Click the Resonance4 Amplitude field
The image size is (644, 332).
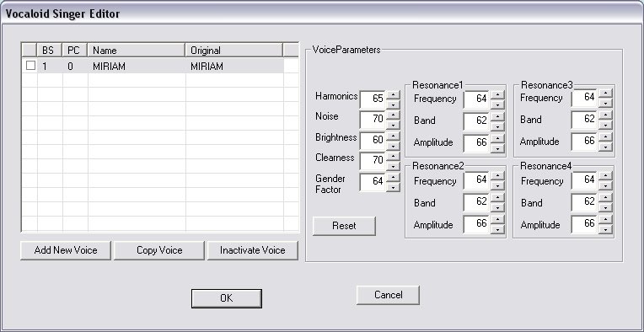pyautogui.click(x=585, y=224)
